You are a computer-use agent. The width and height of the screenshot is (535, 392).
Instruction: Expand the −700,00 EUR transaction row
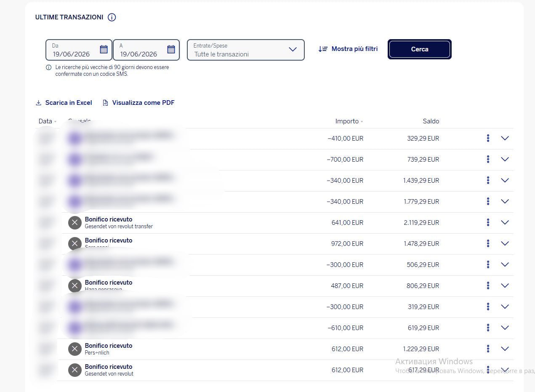click(x=505, y=159)
